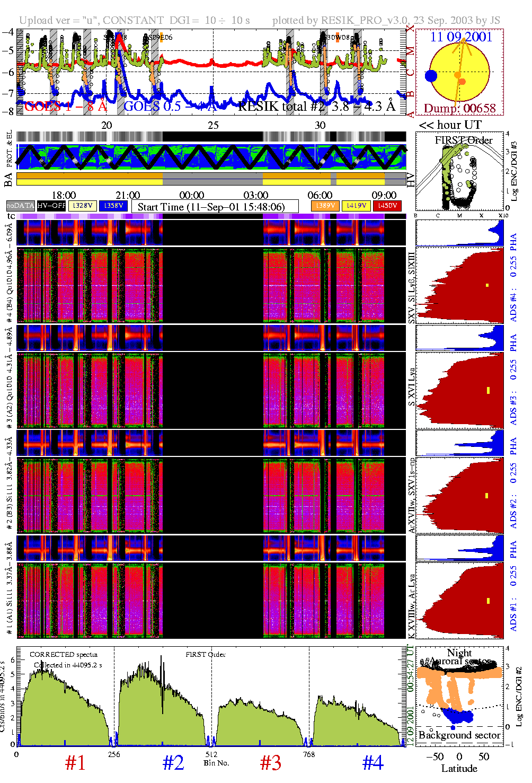Click the blue dot on the solar disk

click(431, 76)
